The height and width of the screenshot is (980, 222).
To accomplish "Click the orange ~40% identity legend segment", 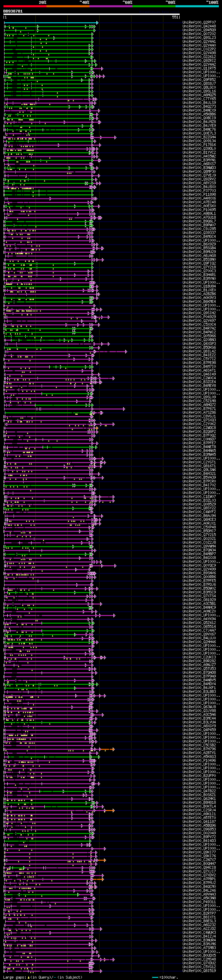I will [68, 6].
